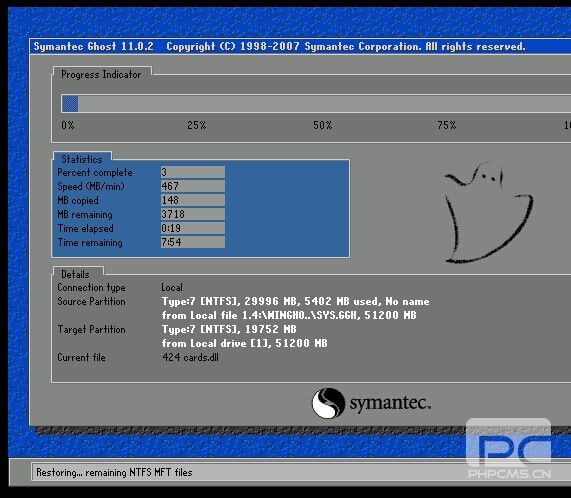Image resolution: width=571 pixels, height=498 pixels.
Task: Click the Time elapsed label
Action: pos(86,229)
